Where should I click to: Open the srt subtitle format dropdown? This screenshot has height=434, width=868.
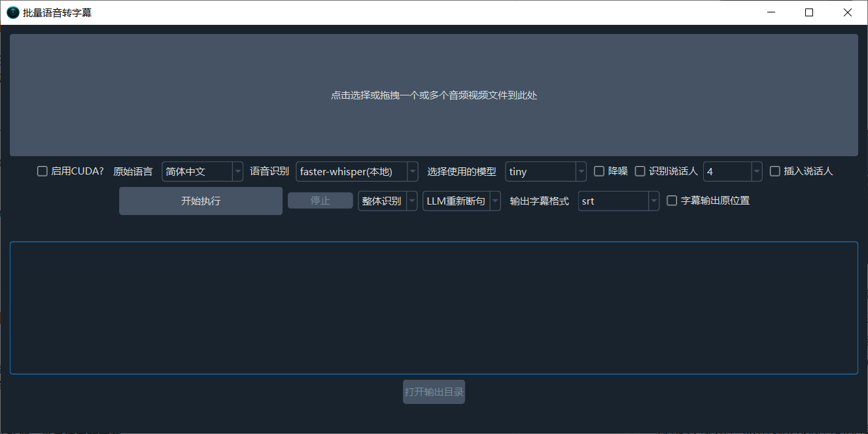tap(618, 201)
